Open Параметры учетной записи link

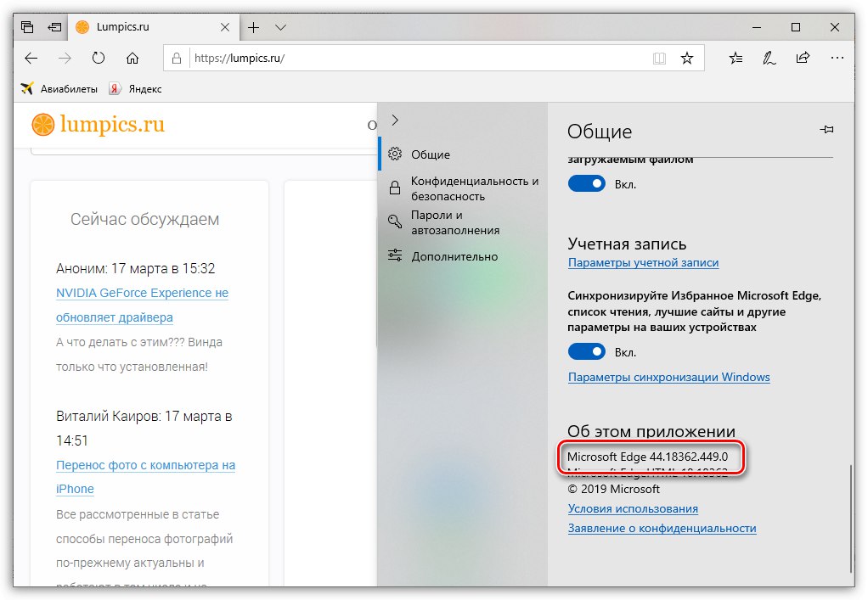click(643, 263)
